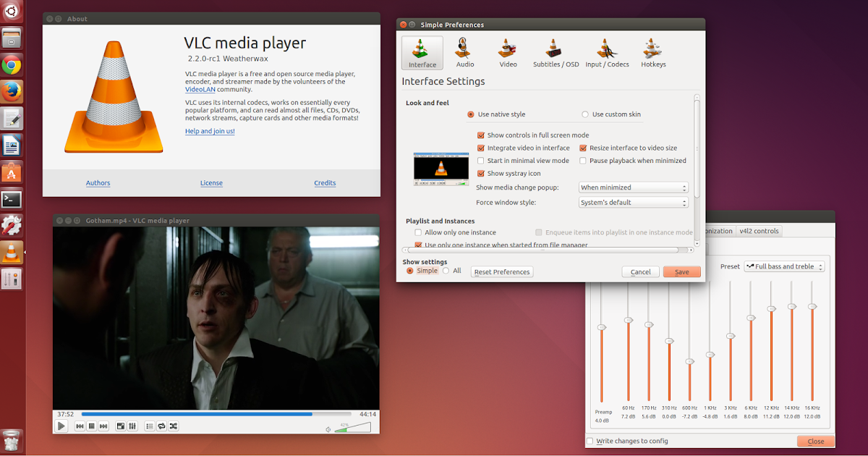Launch Google Chrome from launcher
Viewport: 868px width, 456px height.
(12, 66)
